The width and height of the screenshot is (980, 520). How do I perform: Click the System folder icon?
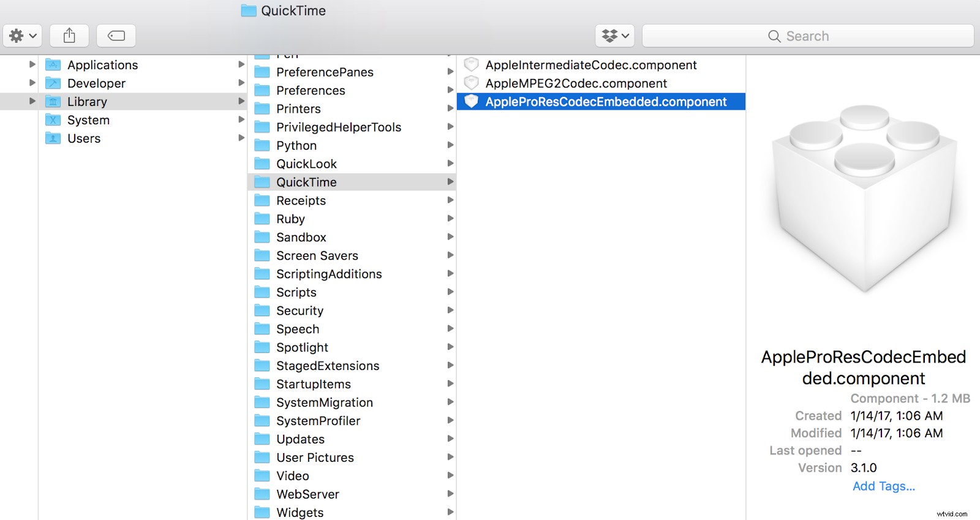53,120
